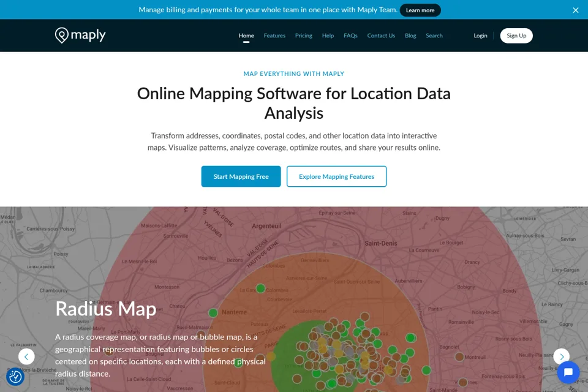Open the Help menu item
Image resolution: width=588 pixels, height=392 pixels.
(x=328, y=36)
